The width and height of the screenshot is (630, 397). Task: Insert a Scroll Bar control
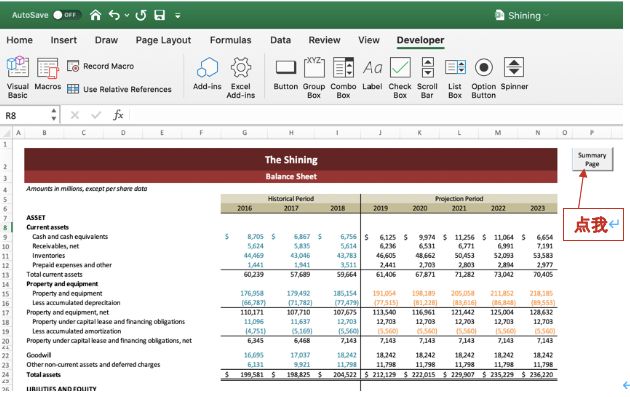(x=428, y=77)
